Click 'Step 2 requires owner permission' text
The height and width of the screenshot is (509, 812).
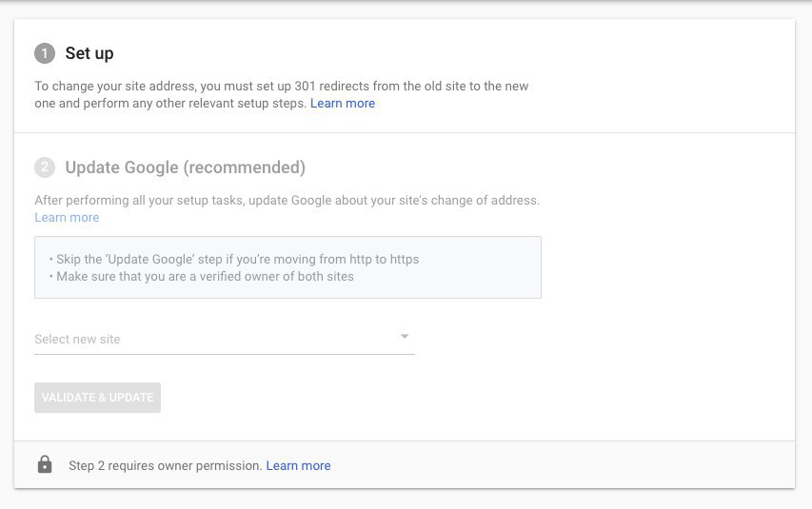point(166,465)
